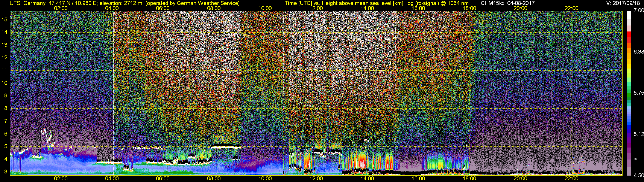The image size is (644, 182).
Task: Click the dashed white vertical line near 04:00
Action: [113, 93]
